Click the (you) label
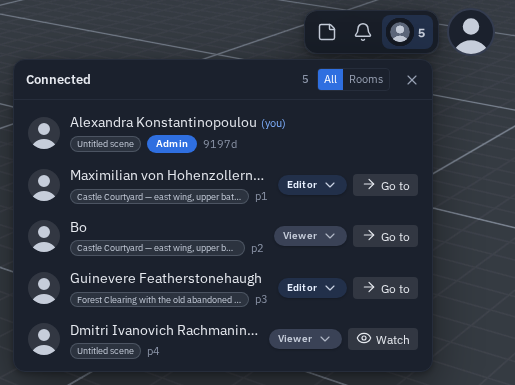Image resolution: width=515 pixels, height=385 pixels. tap(273, 124)
